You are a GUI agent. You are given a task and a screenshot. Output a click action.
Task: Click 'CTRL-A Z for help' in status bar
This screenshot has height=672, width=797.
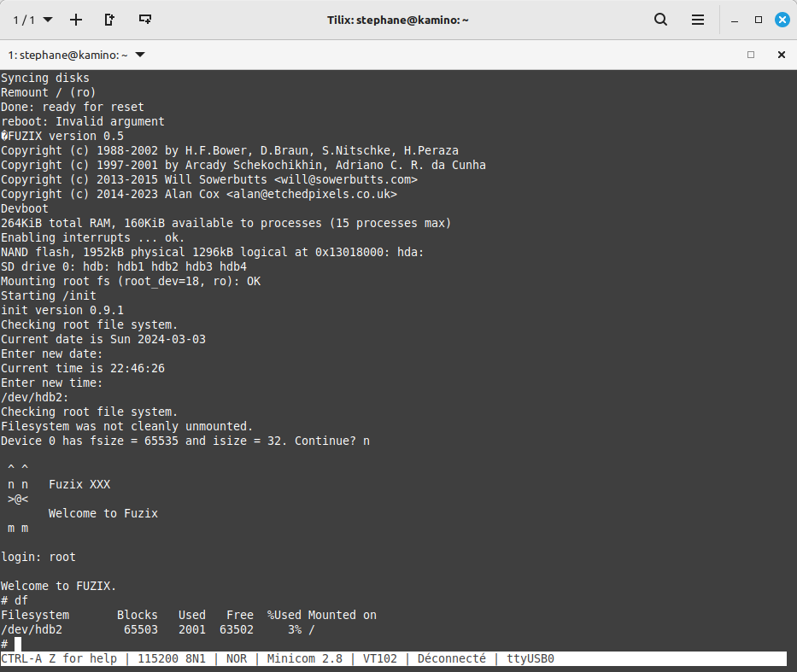tap(59, 659)
